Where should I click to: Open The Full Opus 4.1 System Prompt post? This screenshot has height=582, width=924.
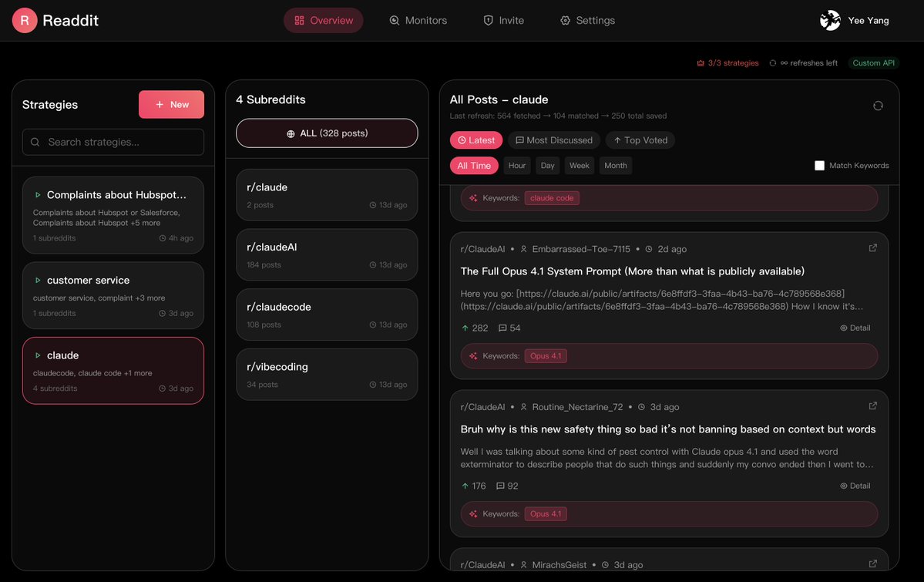click(x=632, y=271)
